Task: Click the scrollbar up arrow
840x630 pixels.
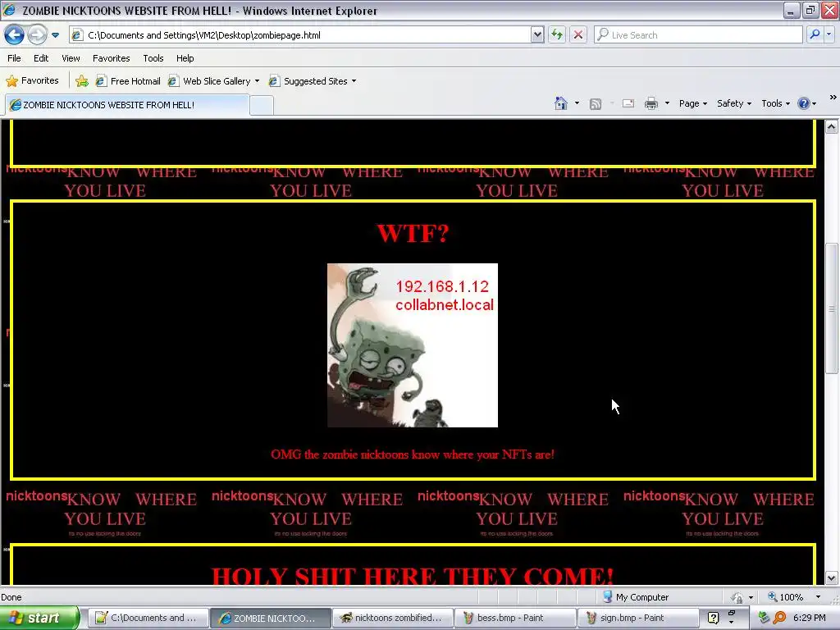Action: point(832,127)
